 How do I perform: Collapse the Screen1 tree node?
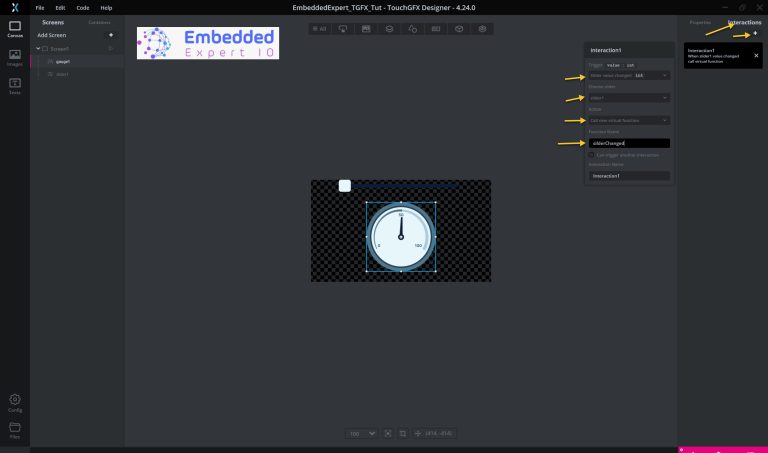tap(38, 48)
